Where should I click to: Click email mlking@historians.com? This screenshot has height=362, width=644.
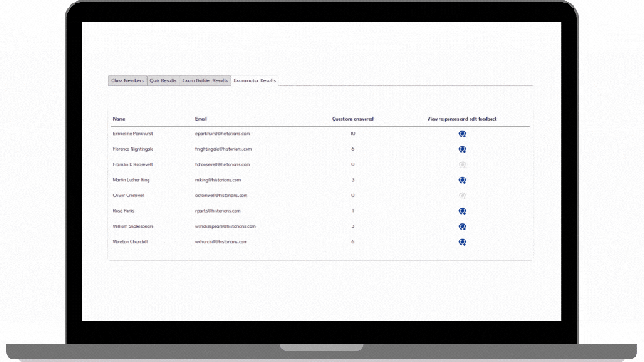[218, 180]
